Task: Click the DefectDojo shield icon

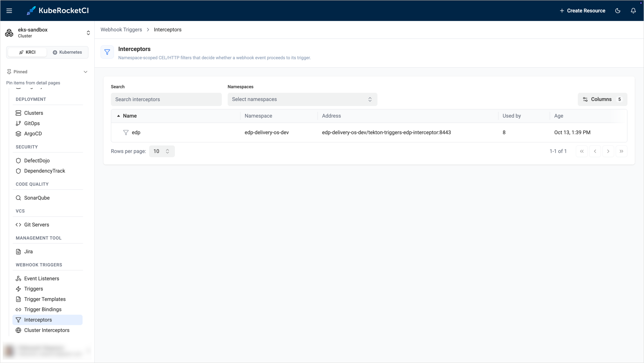Action: [18, 161]
